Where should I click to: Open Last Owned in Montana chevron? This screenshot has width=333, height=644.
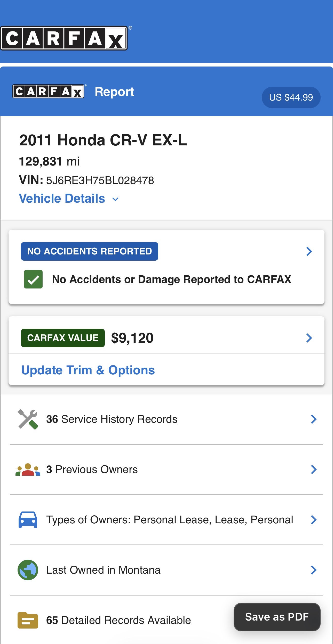click(x=314, y=570)
